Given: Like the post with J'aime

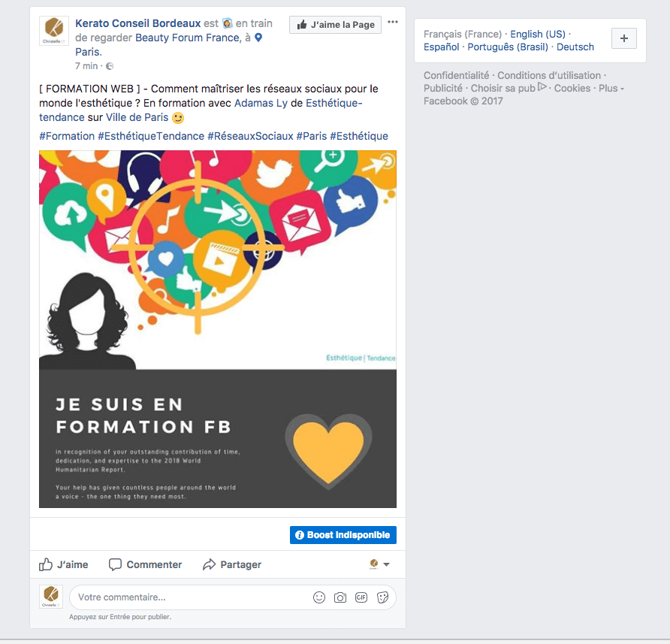Looking at the screenshot, I should [x=64, y=564].
